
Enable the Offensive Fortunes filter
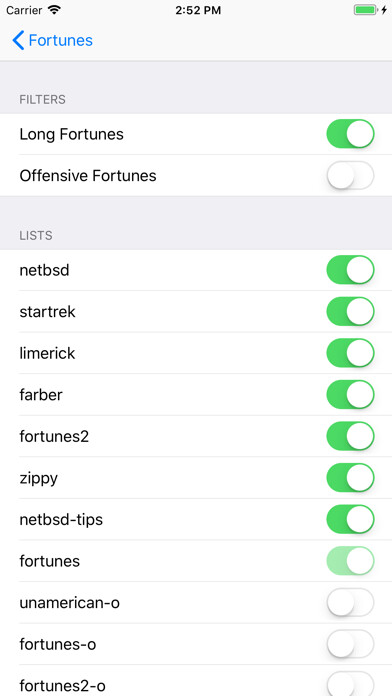point(350,175)
